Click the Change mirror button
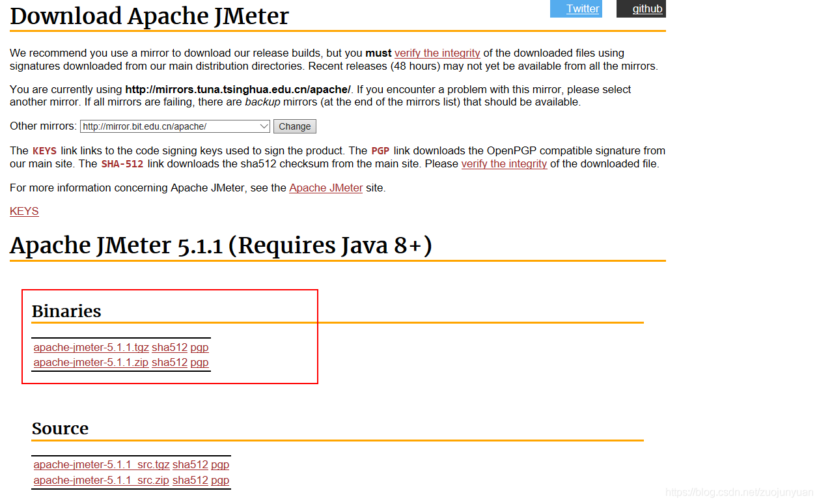Viewport: 819px width, 504px height. click(295, 126)
